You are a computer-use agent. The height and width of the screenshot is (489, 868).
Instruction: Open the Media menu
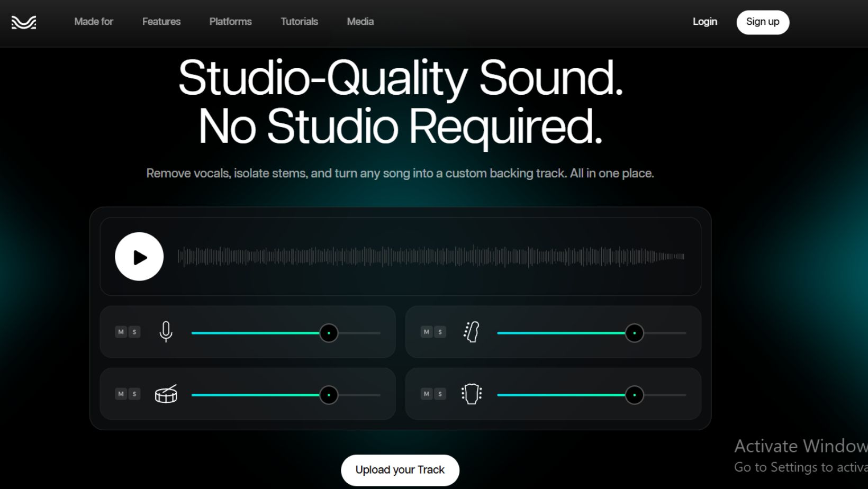(360, 22)
